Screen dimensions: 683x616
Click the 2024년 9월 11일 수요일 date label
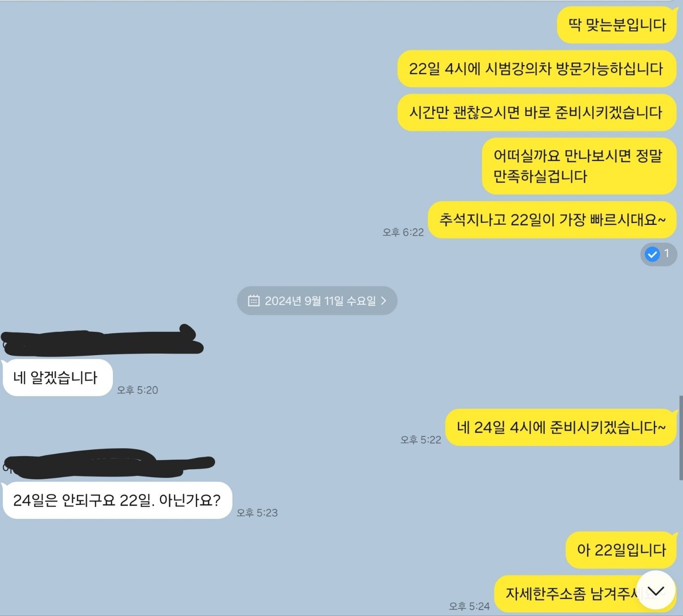(x=320, y=300)
